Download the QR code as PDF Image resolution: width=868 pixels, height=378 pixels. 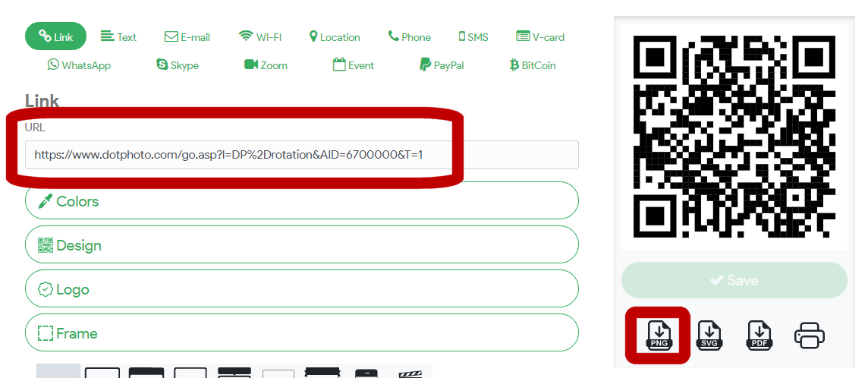pyautogui.click(x=759, y=335)
